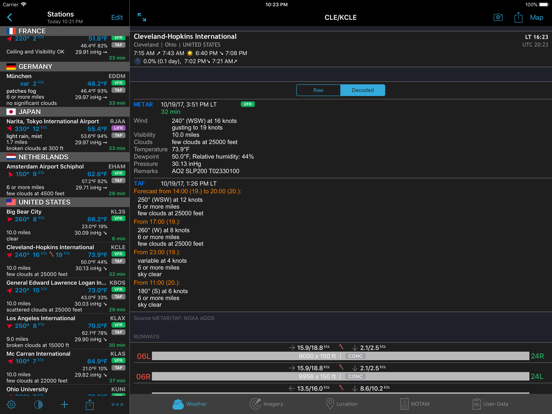Tap the JAPAN country header
This screenshot has width=552, height=414.
click(x=65, y=112)
